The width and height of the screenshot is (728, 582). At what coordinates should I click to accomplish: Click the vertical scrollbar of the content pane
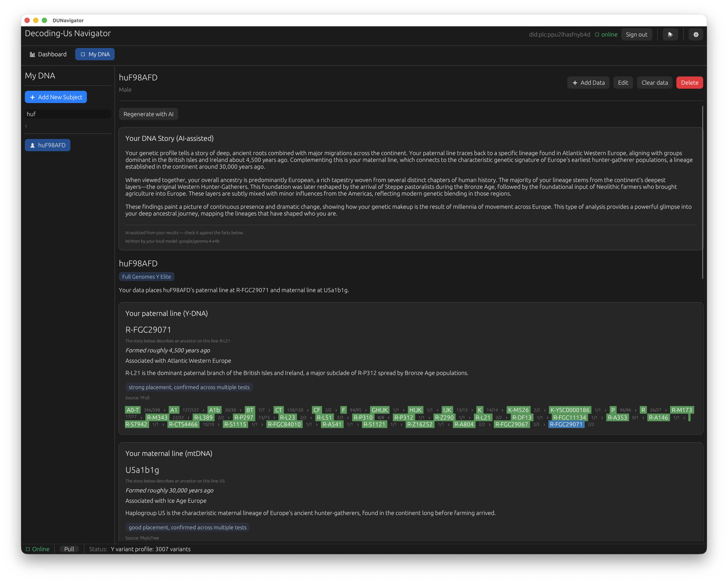click(x=702, y=193)
